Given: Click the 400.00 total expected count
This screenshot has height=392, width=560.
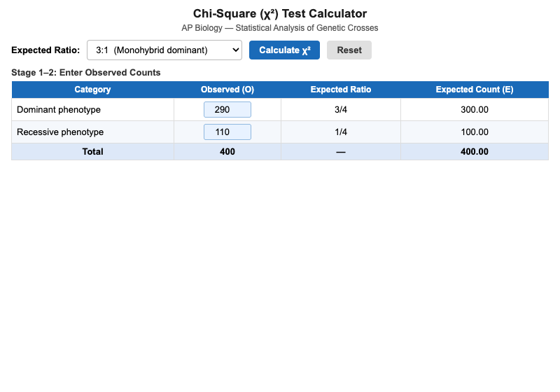Looking at the screenshot, I should 474,152.
